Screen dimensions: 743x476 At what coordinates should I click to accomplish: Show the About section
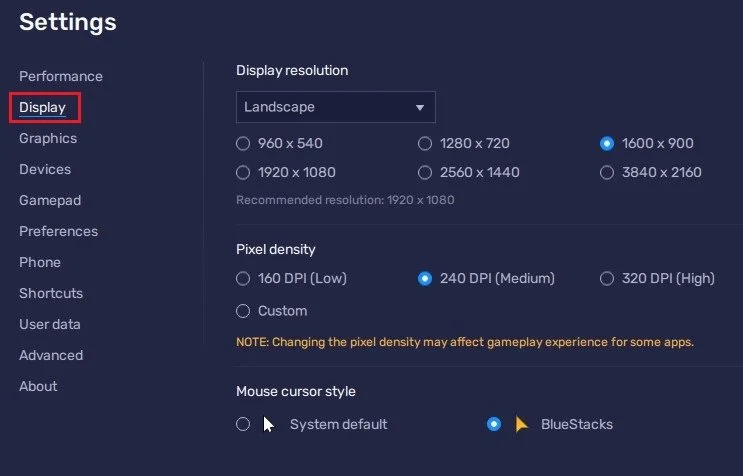point(38,386)
